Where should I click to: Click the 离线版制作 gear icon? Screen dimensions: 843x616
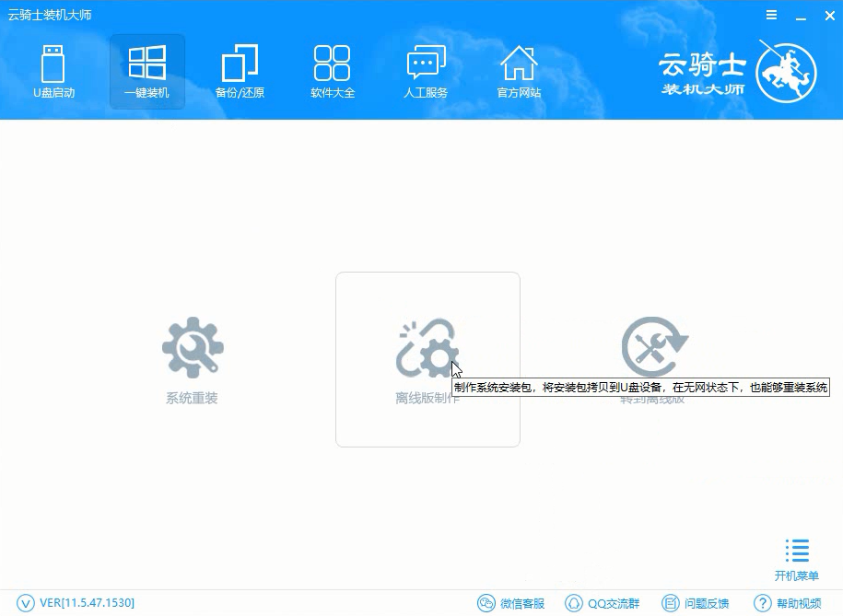pyautogui.click(x=427, y=348)
